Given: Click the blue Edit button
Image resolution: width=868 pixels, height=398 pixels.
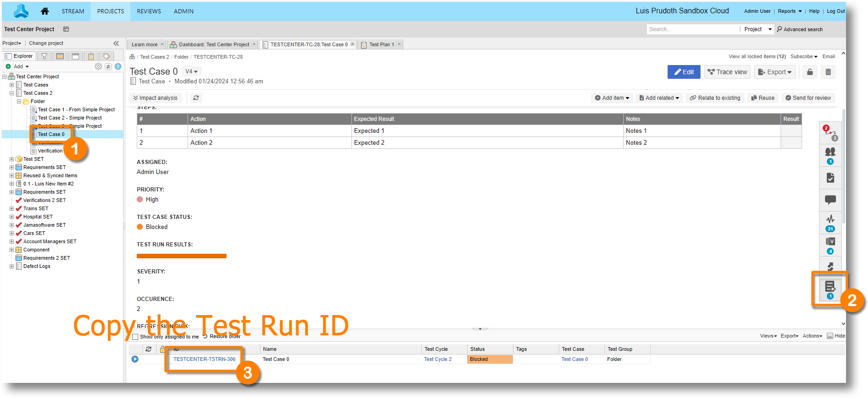Looking at the screenshot, I should (x=684, y=72).
